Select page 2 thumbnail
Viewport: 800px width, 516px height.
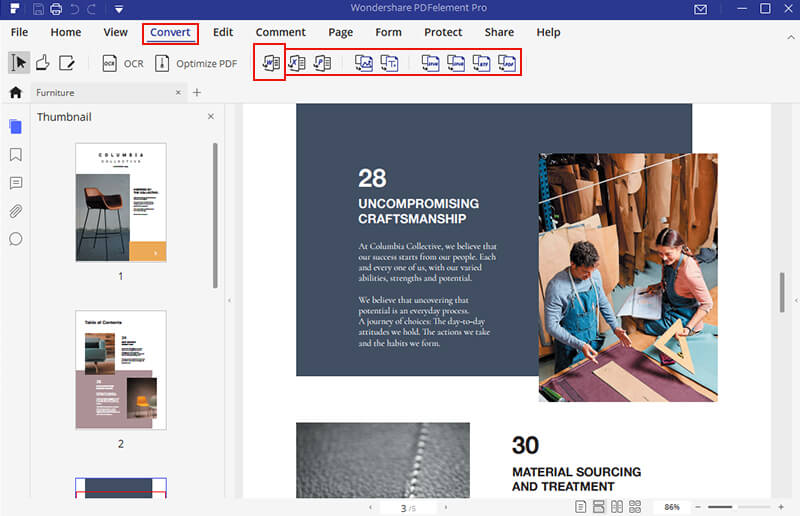(x=121, y=369)
